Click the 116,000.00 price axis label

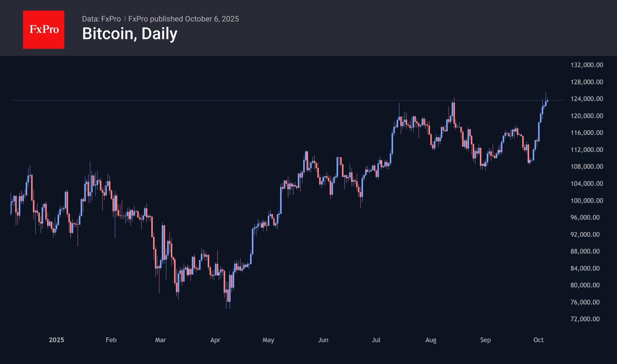587,133
